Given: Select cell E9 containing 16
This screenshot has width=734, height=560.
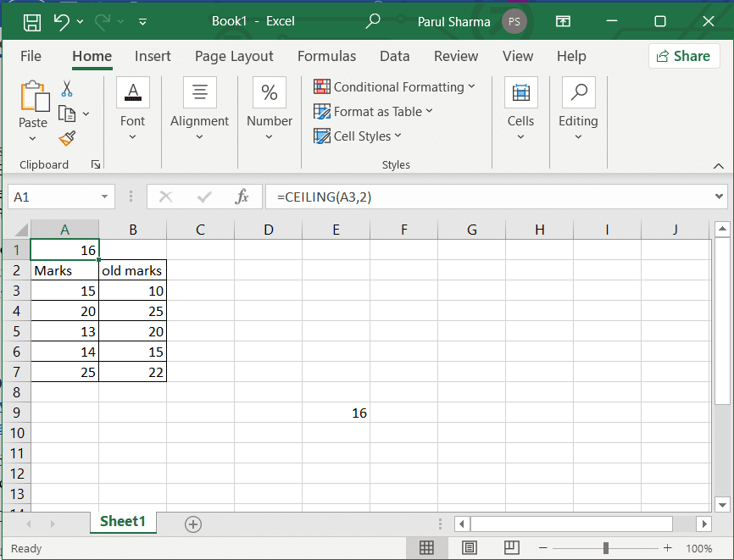Looking at the screenshot, I should [x=336, y=413].
